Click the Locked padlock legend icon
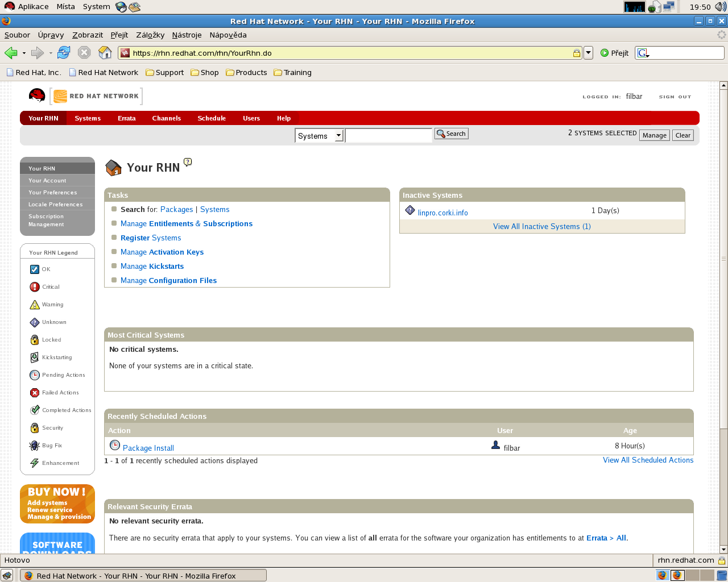728x582 pixels. tap(35, 340)
